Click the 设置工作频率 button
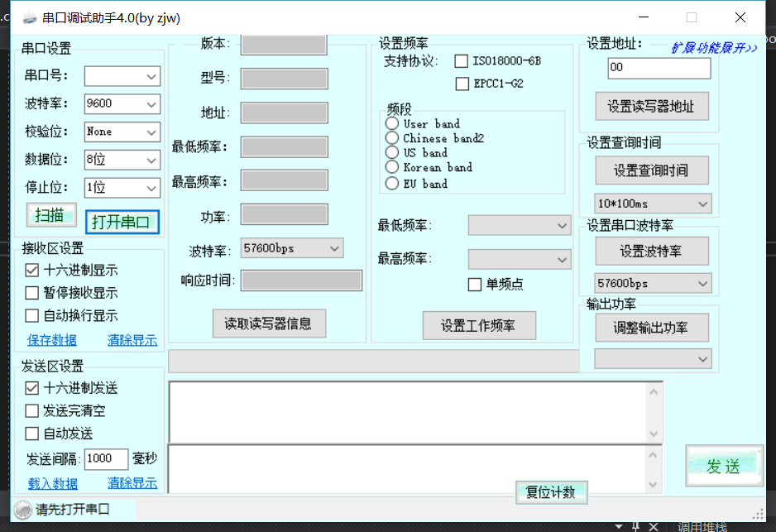776x532 pixels. tap(479, 326)
